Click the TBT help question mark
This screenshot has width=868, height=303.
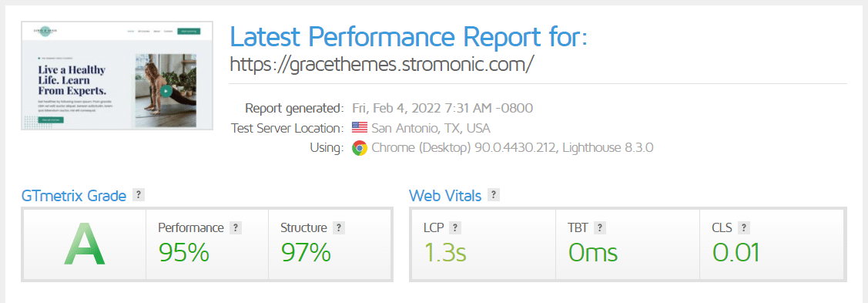click(x=600, y=227)
